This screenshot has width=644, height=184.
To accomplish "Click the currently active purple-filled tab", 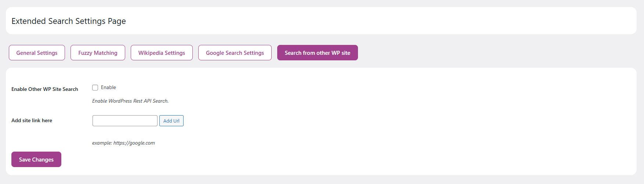I will tap(317, 53).
